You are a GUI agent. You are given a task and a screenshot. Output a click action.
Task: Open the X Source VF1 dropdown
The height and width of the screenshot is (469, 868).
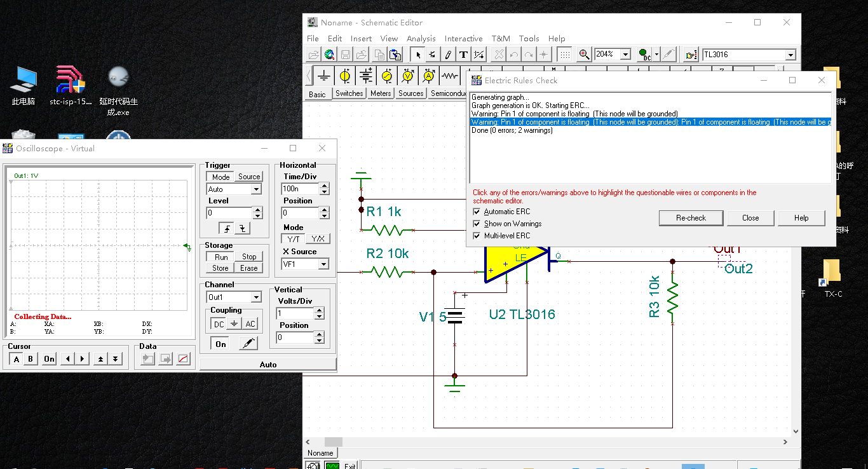coord(323,264)
